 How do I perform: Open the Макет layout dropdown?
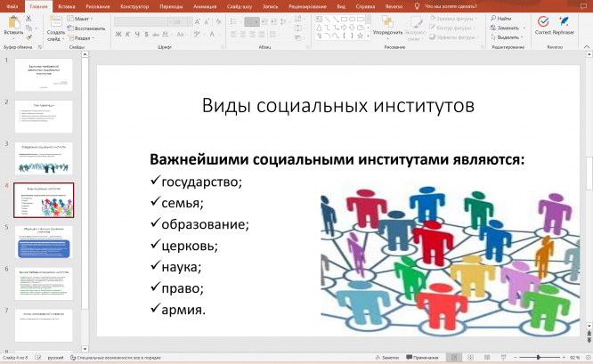pyautogui.click(x=82, y=18)
